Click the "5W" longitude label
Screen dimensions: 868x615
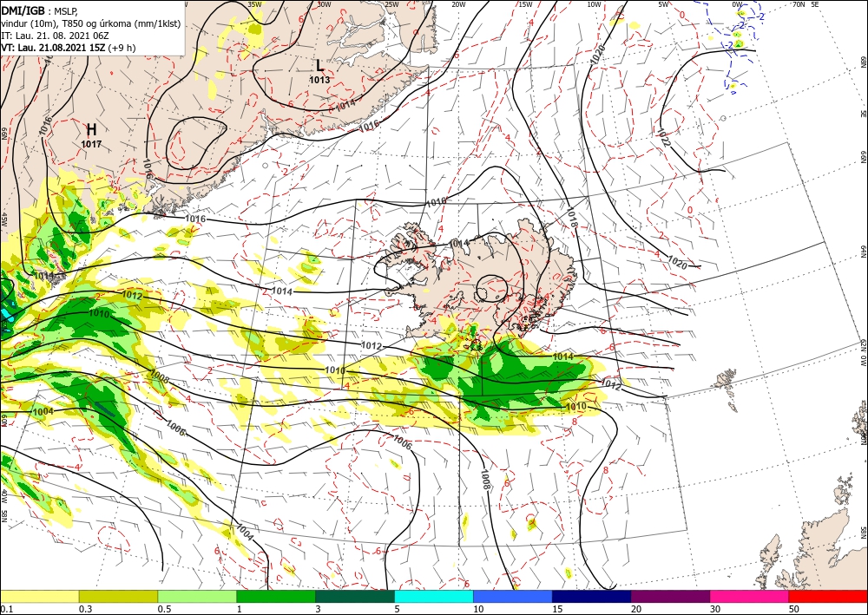pyautogui.click(x=662, y=3)
